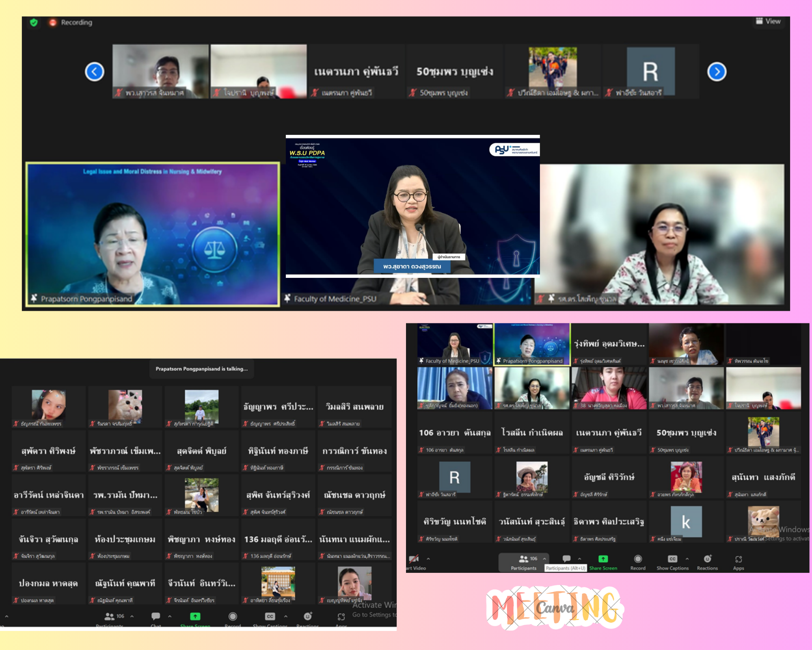Expand participants caret in the 'is talking' window
Screen dimensions: 812x650
132,616
